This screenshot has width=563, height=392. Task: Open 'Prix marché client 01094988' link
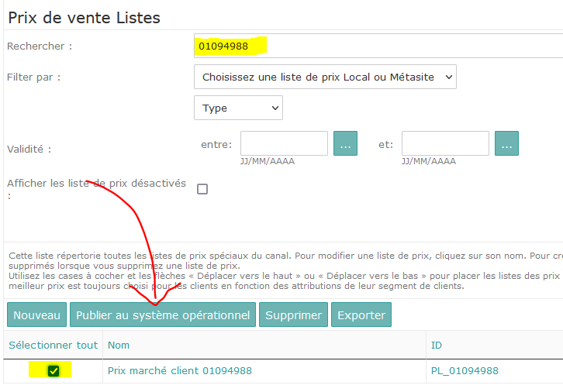pyautogui.click(x=180, y=370)
